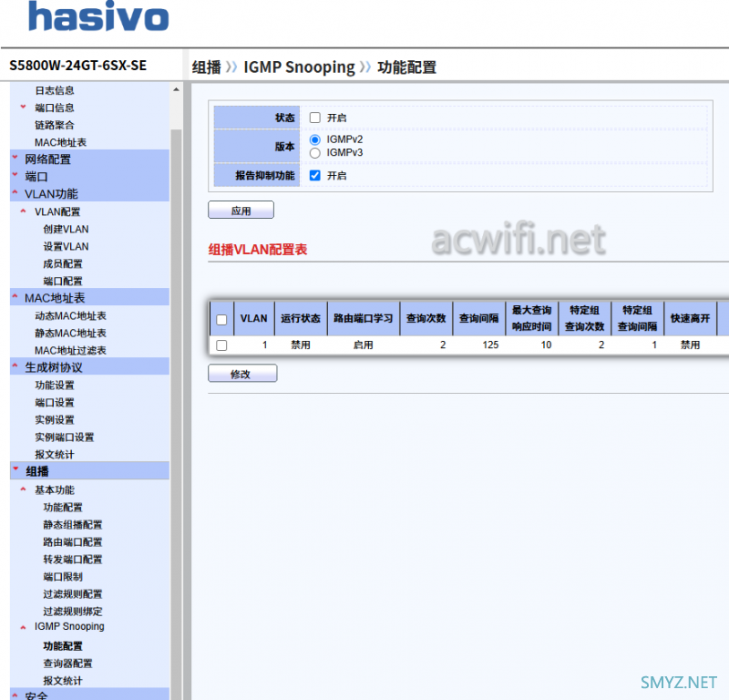Click the 快速离开 column header
729x700 pixels.
(x=690, y=319)
